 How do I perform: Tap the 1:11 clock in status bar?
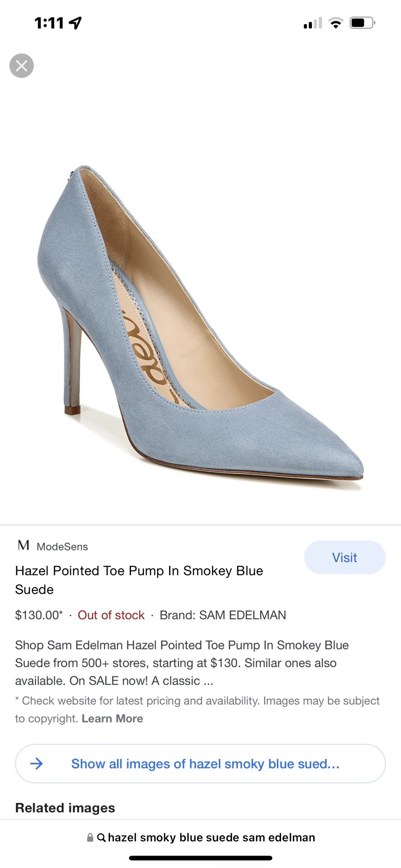tap(49, 23)
